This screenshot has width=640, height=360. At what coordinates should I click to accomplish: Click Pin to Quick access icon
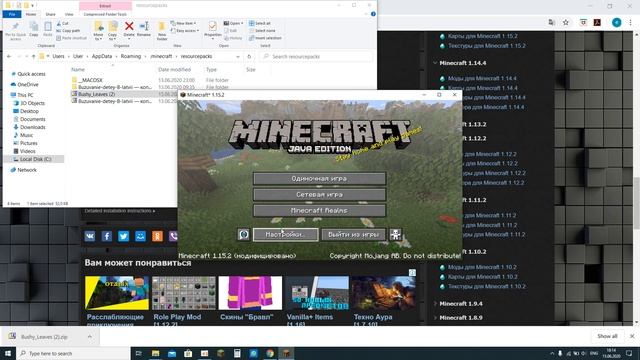[x=16, y=31]
